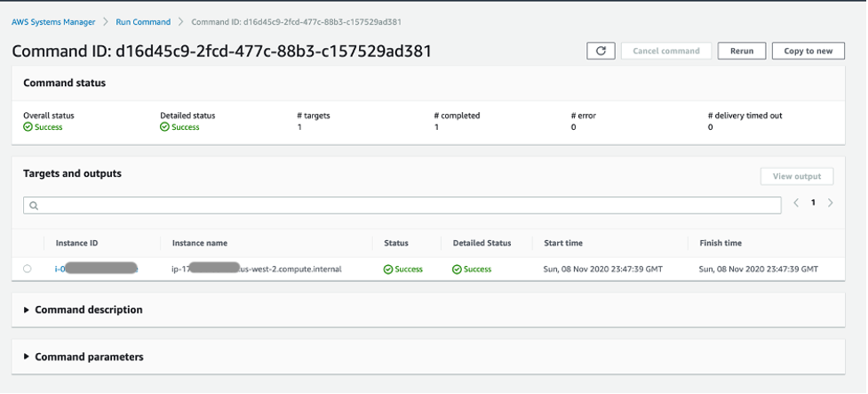Open the AWS Systems Manager breadcrumb link
Viewport: 868px width, 394px height.
[53, 22]
